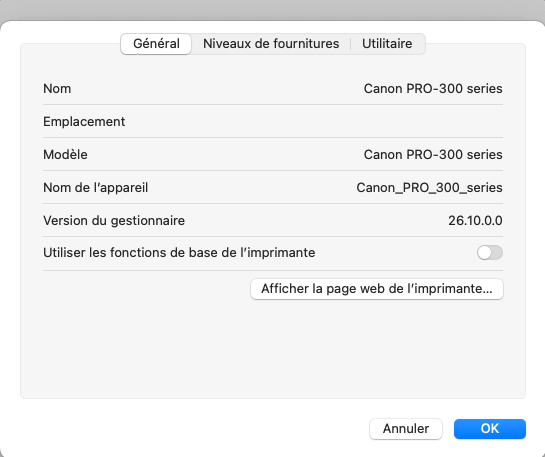Screen dimensions: 545x457
Task: Click the gray window strip above the dialog
Action: click(x=272, y=10)
